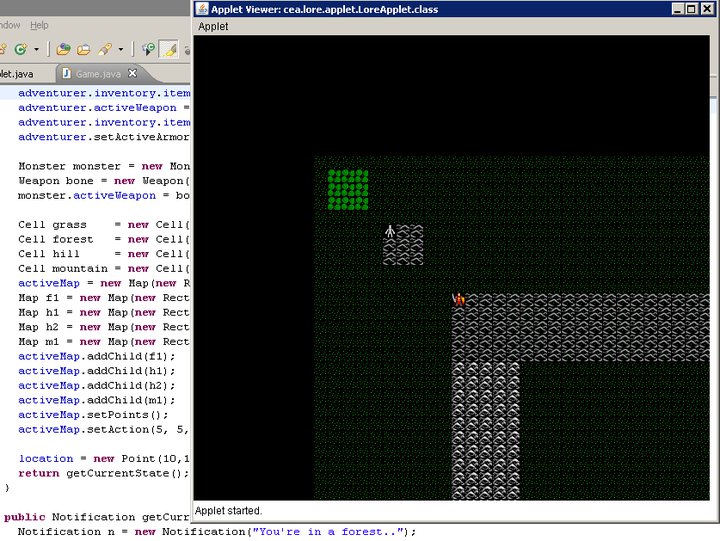
Task: Open the Help menu in Eclipse
Action: click(39, 25)
